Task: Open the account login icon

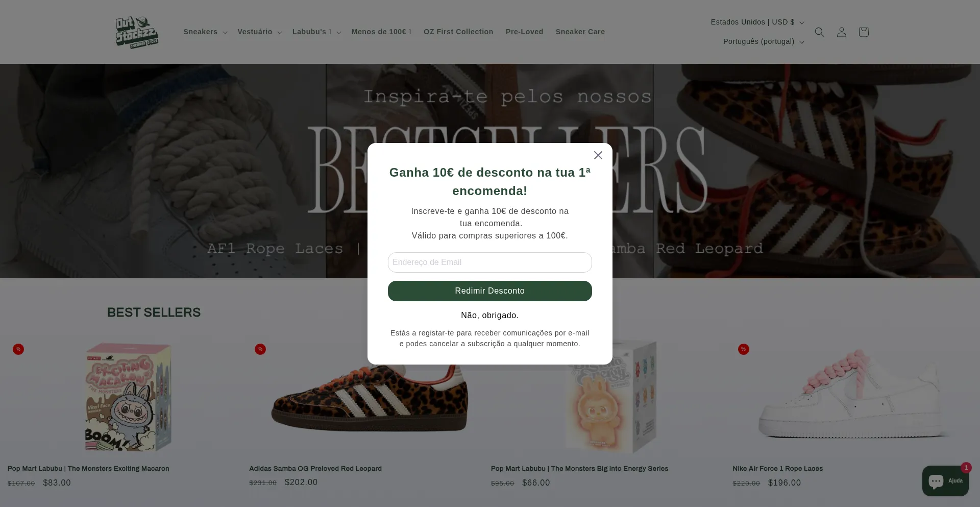Action: (842, 32)
